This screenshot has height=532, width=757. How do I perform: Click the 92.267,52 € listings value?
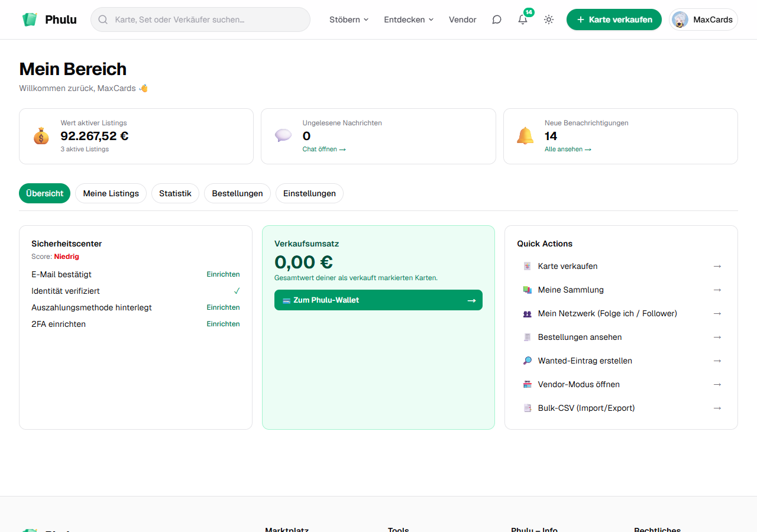(95, 136)
